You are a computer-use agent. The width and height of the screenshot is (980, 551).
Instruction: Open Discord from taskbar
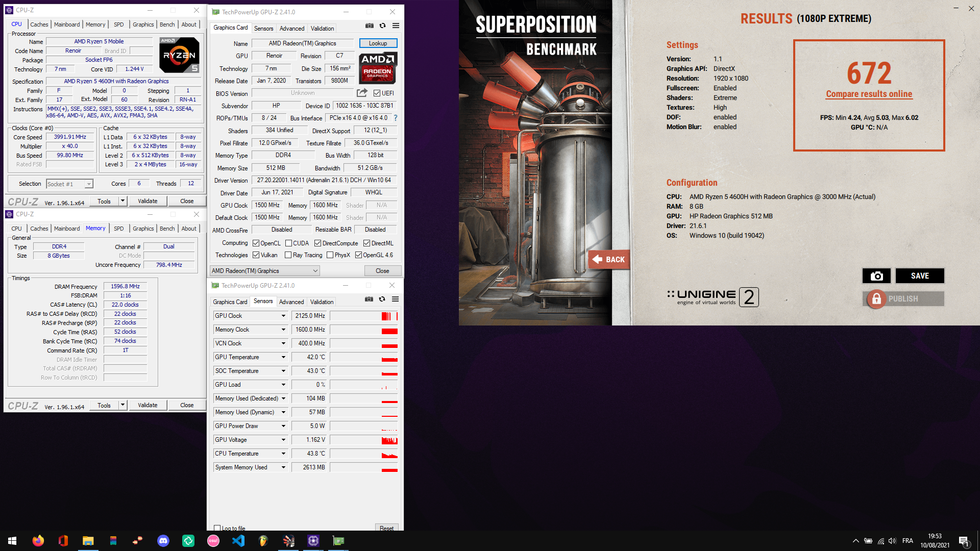163,541
